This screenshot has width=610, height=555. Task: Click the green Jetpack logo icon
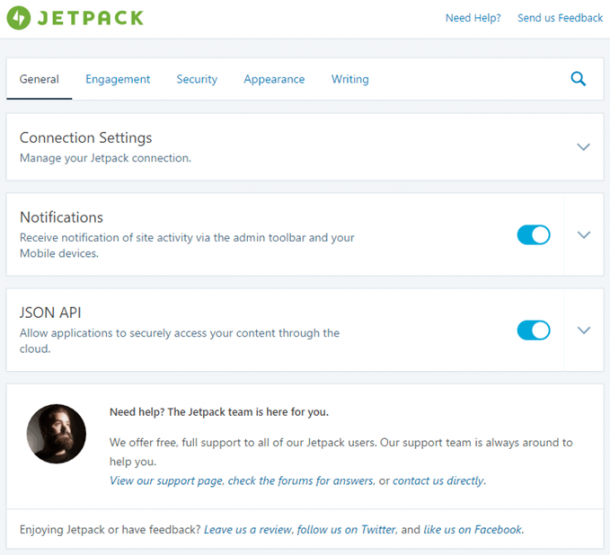(x=19, y=18)
